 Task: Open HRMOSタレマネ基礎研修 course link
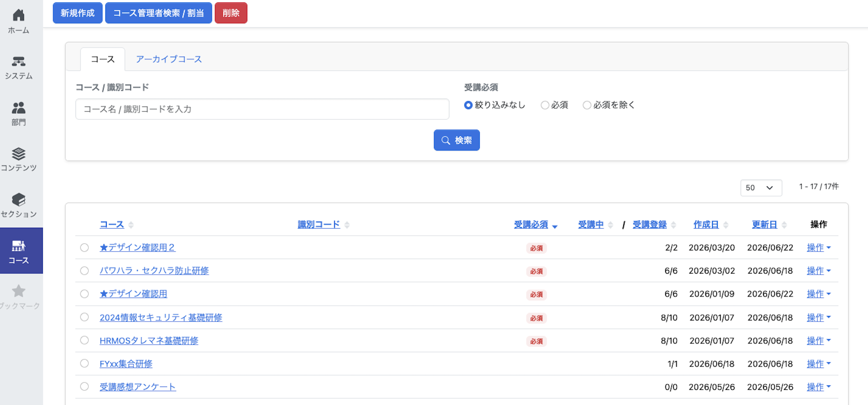(149, 341)
